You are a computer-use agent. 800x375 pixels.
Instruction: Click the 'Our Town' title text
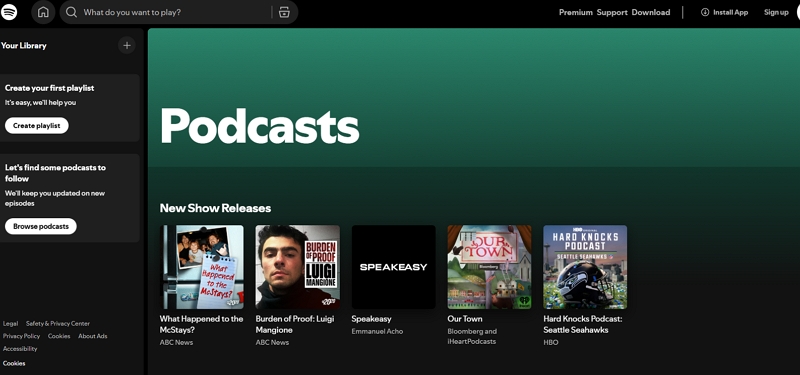point(465,319)
